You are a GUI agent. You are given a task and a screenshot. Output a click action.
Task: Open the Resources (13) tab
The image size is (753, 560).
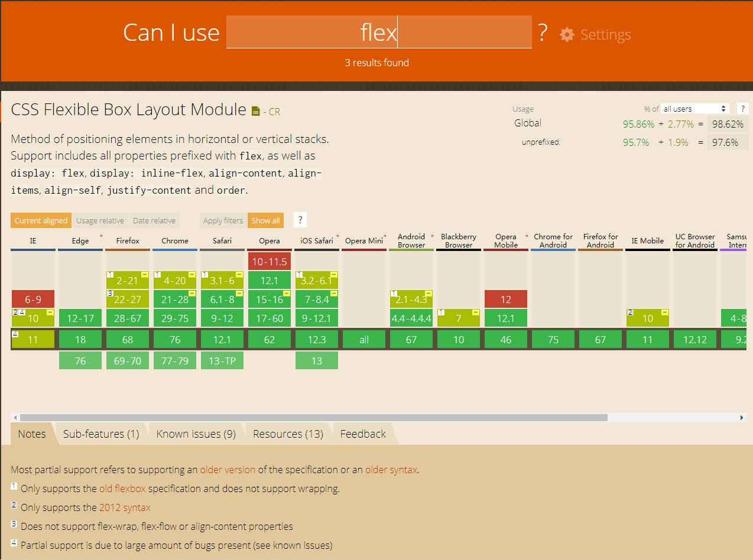288,434
